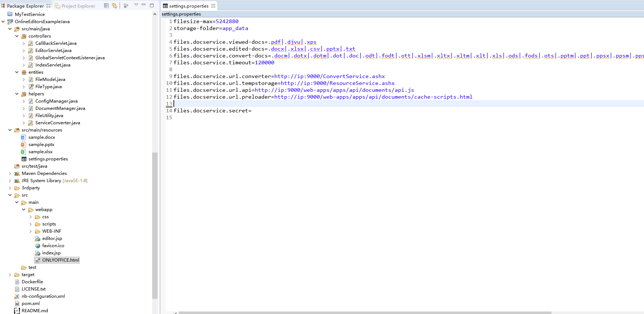
Task: Expand the Maven Dependencies node
Action: (10, 173)
